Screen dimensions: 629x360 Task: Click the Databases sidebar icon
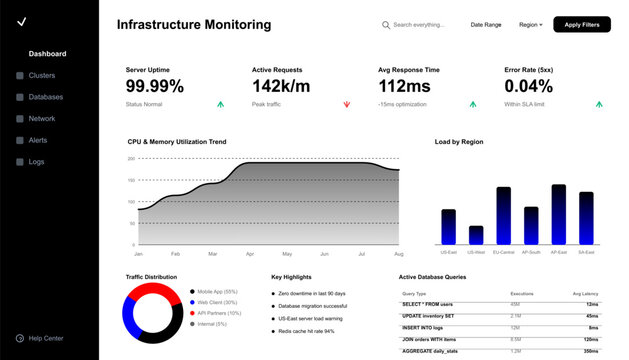point(20,97)
